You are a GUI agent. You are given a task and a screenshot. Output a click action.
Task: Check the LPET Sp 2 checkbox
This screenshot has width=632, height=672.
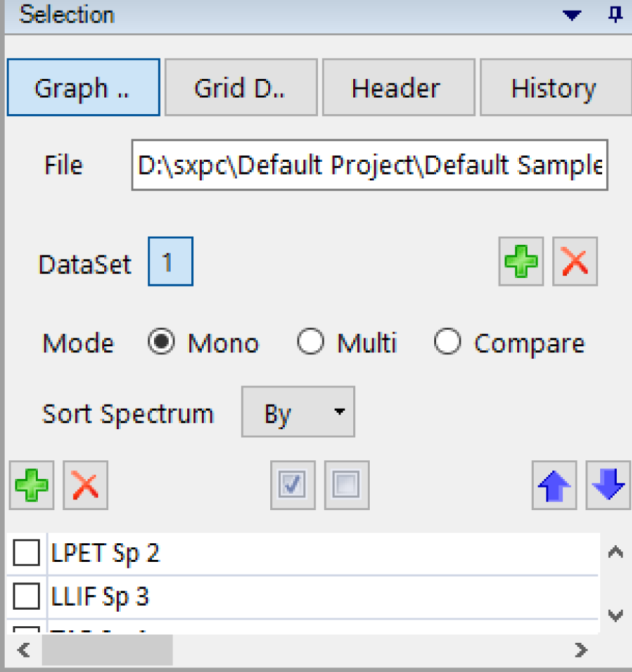tap(27, 553)
